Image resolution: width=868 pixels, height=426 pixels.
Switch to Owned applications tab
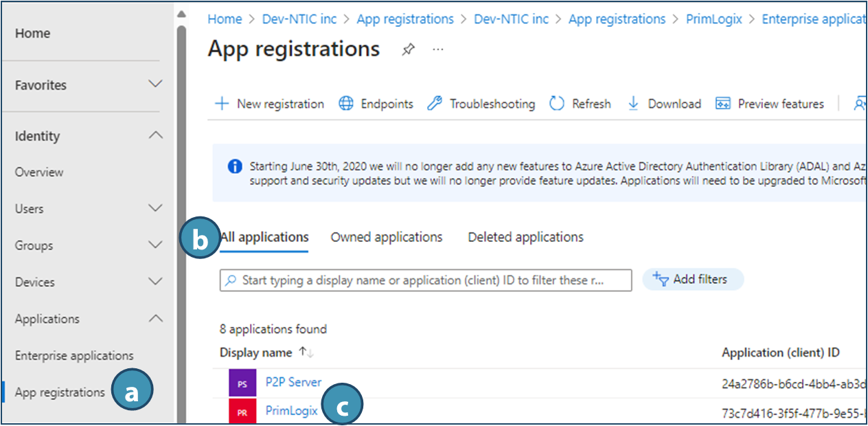pos(387,237)
